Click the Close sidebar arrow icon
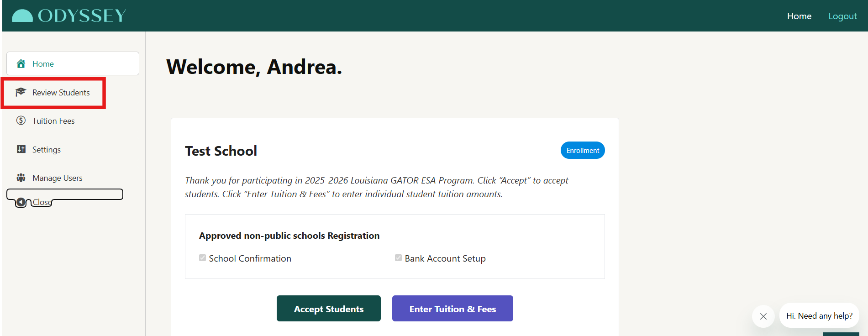The image size is (868, 336). coord(21,202)
